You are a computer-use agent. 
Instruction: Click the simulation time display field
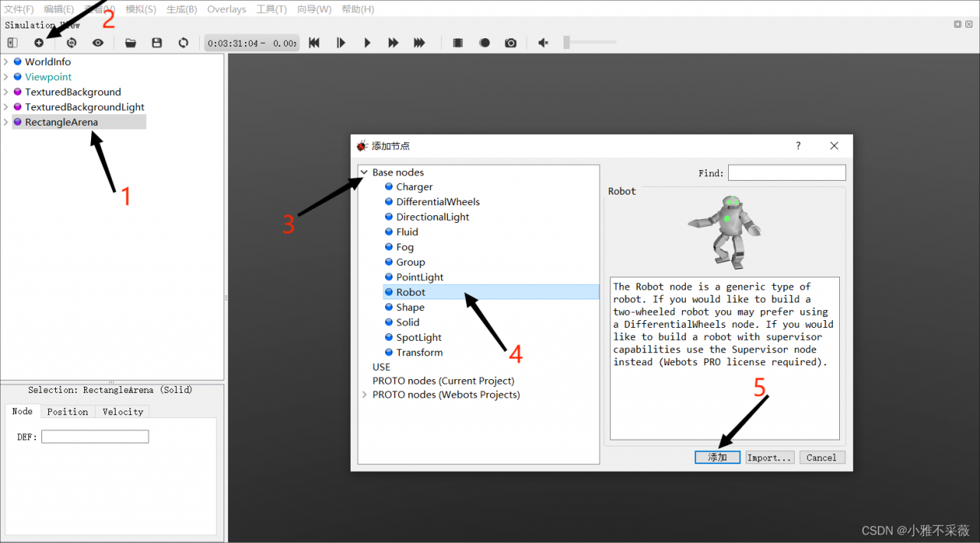251,43
